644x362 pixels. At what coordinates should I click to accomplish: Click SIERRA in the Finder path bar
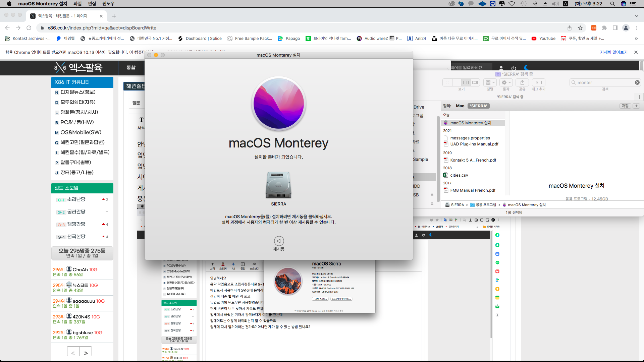[454, 205]
